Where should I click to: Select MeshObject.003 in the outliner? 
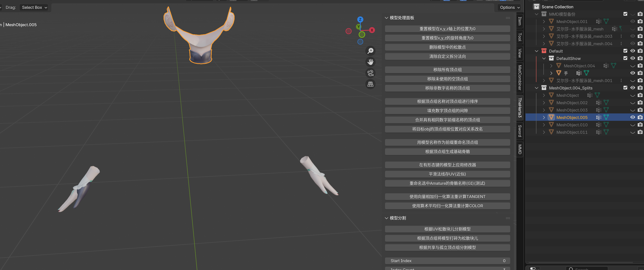coord(572,110)
